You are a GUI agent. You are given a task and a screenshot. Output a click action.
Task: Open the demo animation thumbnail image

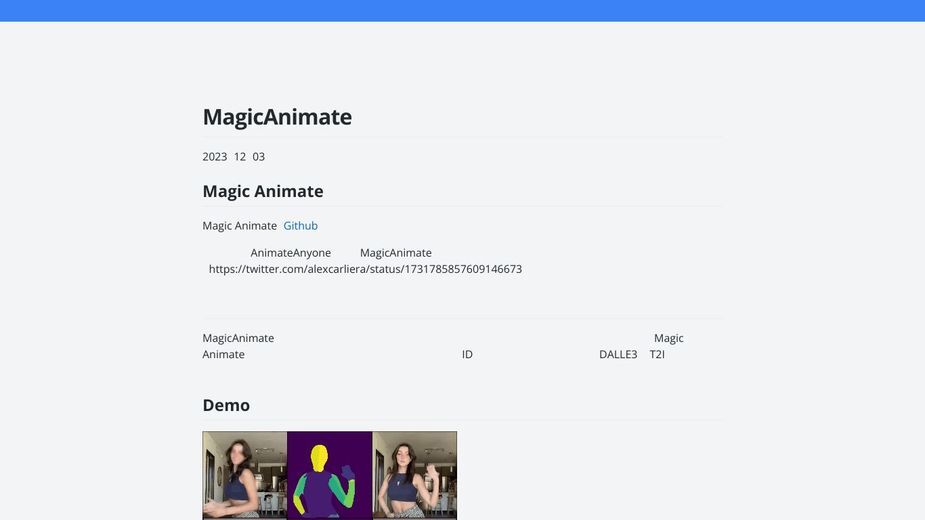[x=330, y=476]
